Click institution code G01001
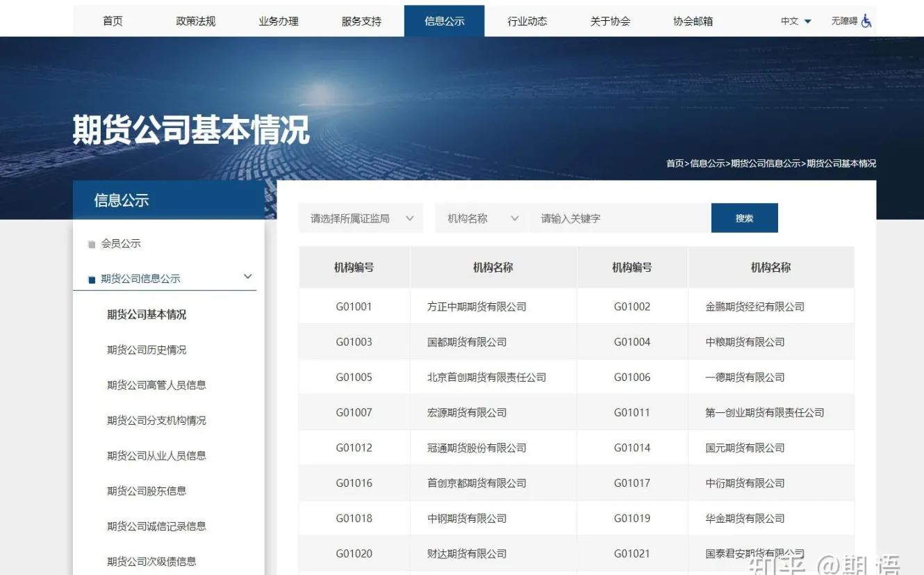 coord(354,307)
